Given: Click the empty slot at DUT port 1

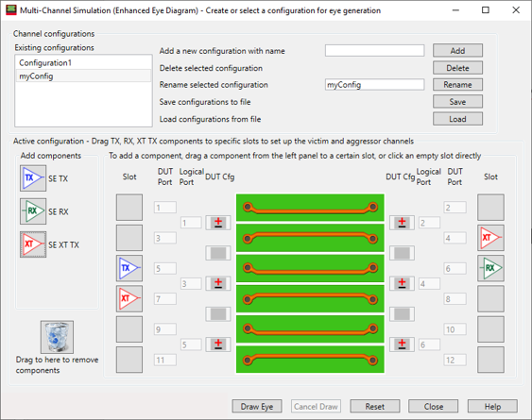Looking at the screenshot, I should [129, 207].
